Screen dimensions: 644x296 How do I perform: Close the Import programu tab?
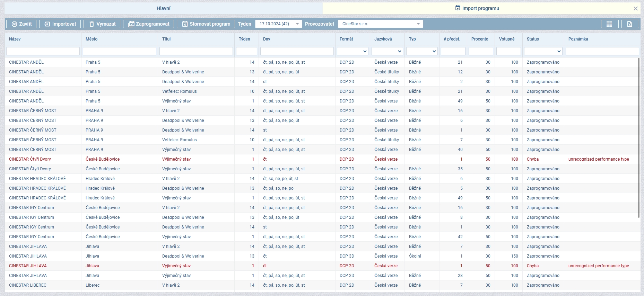(x=635, y=9)
